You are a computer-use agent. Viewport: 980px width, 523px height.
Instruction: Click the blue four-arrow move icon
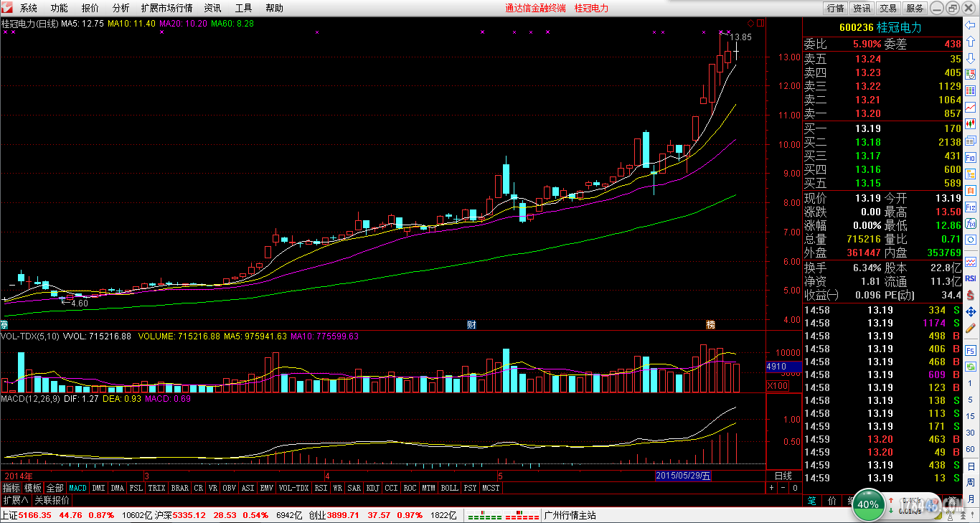coord(970,311)
